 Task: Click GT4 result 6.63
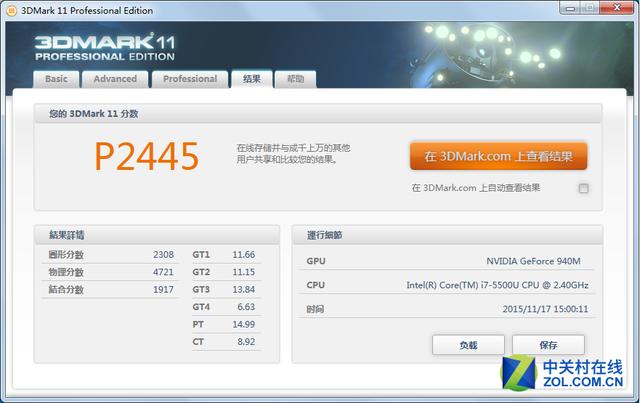pyautogui.click(x=246, y=307)
